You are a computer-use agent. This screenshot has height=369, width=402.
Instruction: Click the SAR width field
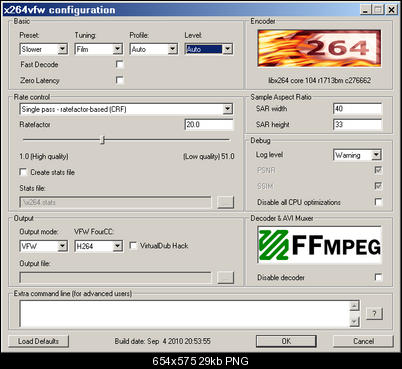(x=358, y=109)
